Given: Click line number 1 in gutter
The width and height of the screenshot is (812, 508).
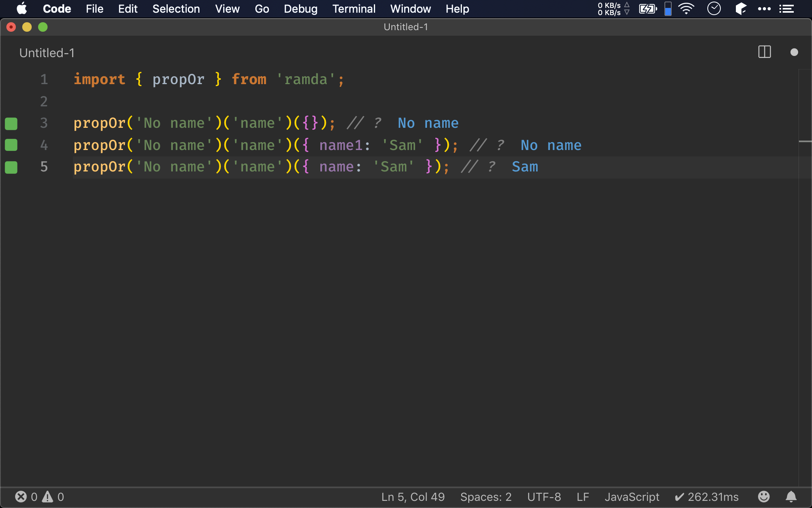Looking at the screenshot, I should point(44,80).
